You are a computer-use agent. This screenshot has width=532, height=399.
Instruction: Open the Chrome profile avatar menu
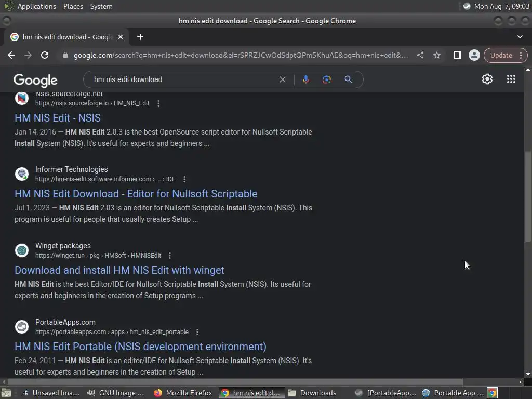click(x=474, y=55)
